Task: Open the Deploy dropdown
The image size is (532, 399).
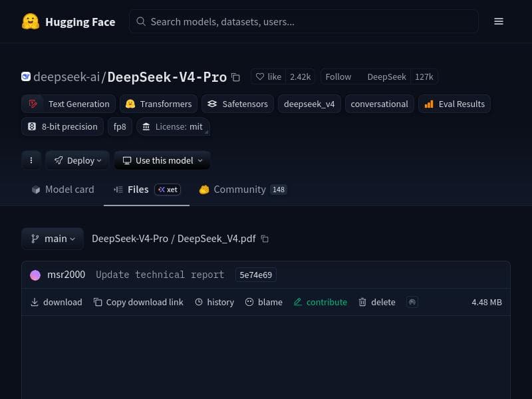Action: click(77, 160)
